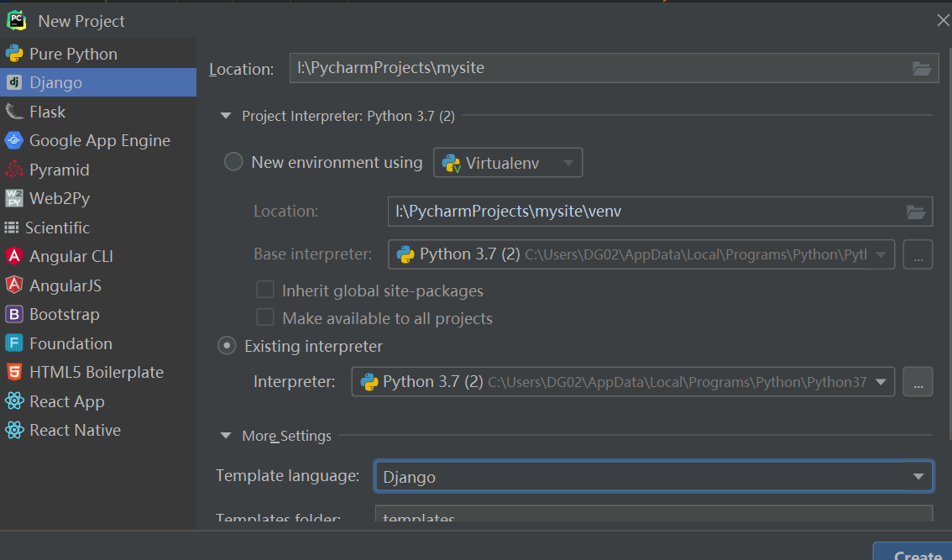Click the dialog vertical scrollbar
952x560 pixels.
click(949, 243)
